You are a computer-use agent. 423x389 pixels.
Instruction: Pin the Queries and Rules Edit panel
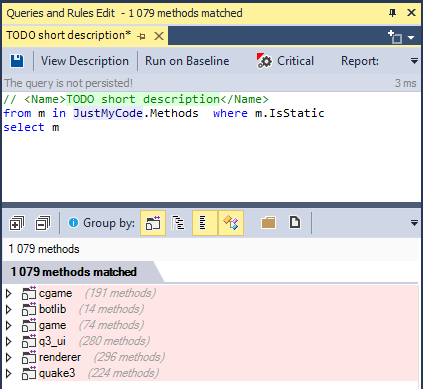392,13
